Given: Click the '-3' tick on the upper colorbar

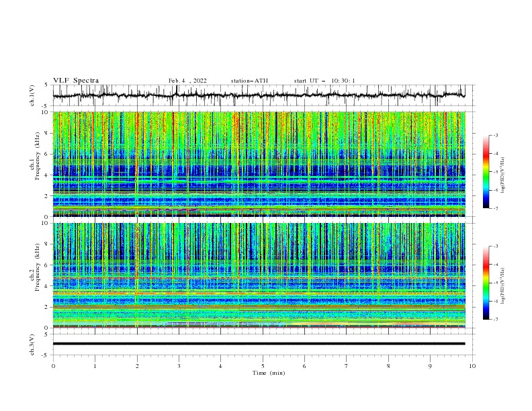Looking at the screenshot, I should pyautogui.click(x=496, y=135).
